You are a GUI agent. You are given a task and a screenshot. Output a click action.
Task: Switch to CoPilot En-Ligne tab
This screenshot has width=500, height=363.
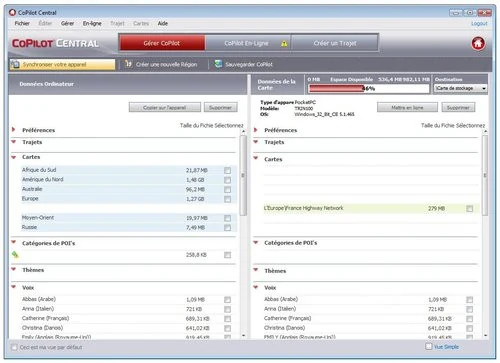pyautogui.click(x=248, y=43)
